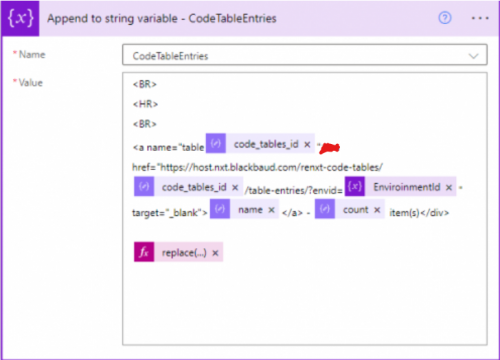Open the help icon in the action header

pyautogui.click(x=444, y=18)
